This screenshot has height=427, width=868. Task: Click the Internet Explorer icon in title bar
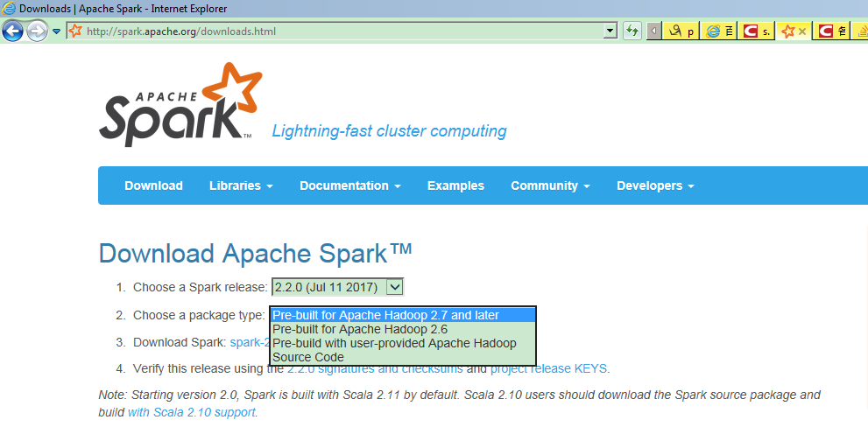tap(10, 9)
